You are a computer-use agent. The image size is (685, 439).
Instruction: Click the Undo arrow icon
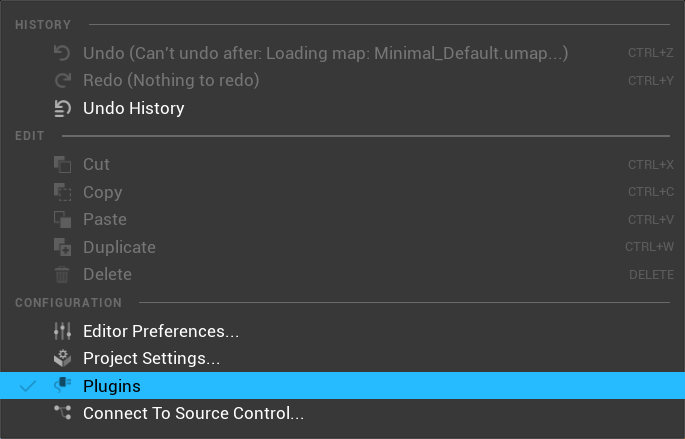[62, 53]
